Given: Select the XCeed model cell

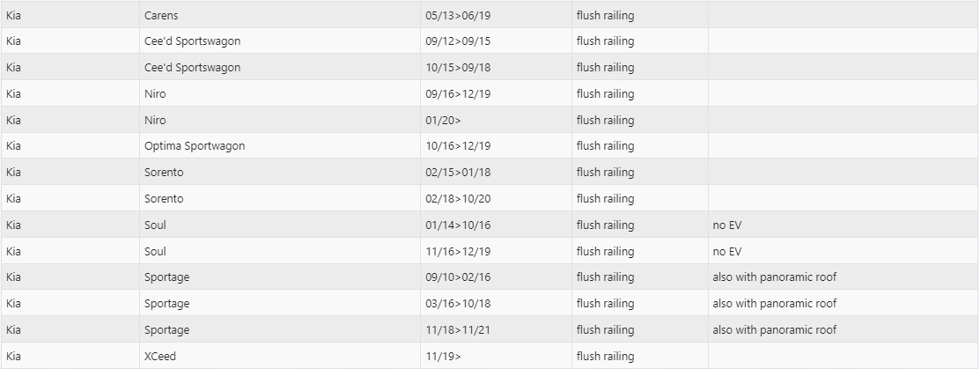Looking at the screenshot, I should 162,356.
